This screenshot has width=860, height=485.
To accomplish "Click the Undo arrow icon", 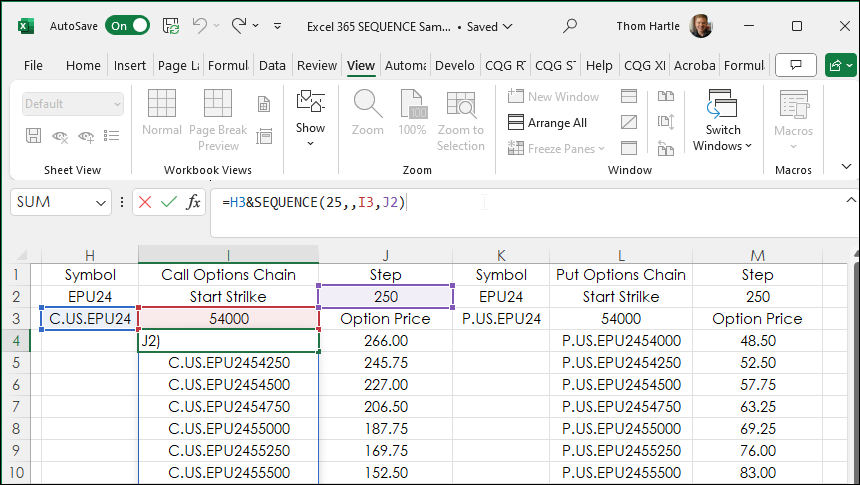I will click(x=200, y=26).
